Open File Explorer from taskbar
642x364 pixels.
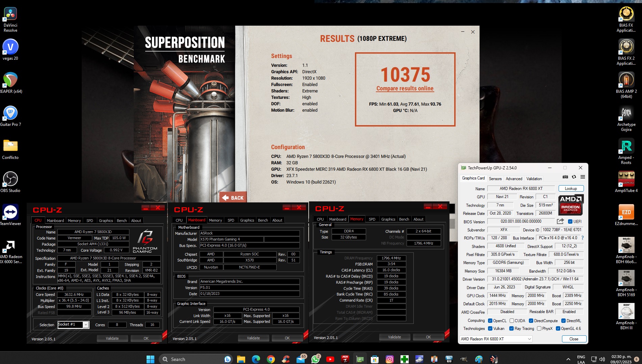tap(241, 359)
